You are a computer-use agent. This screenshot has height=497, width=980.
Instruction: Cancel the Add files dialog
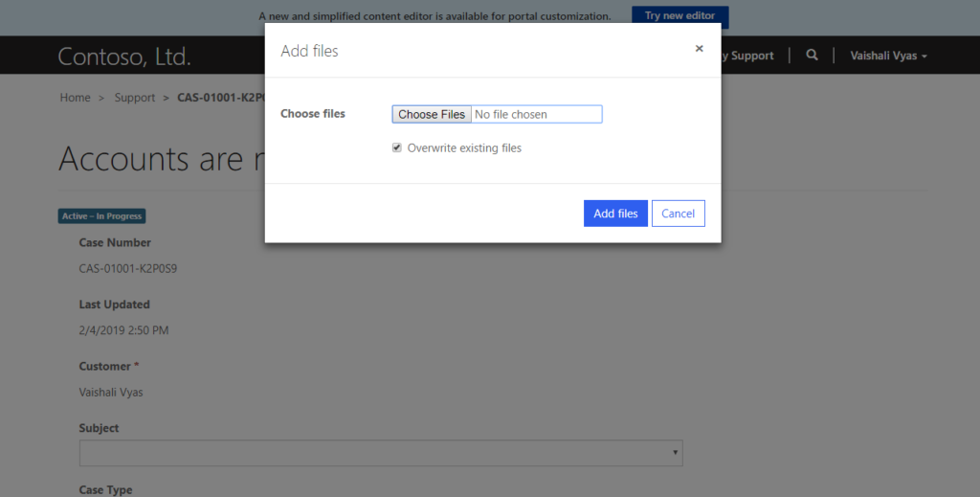point(679,214)
